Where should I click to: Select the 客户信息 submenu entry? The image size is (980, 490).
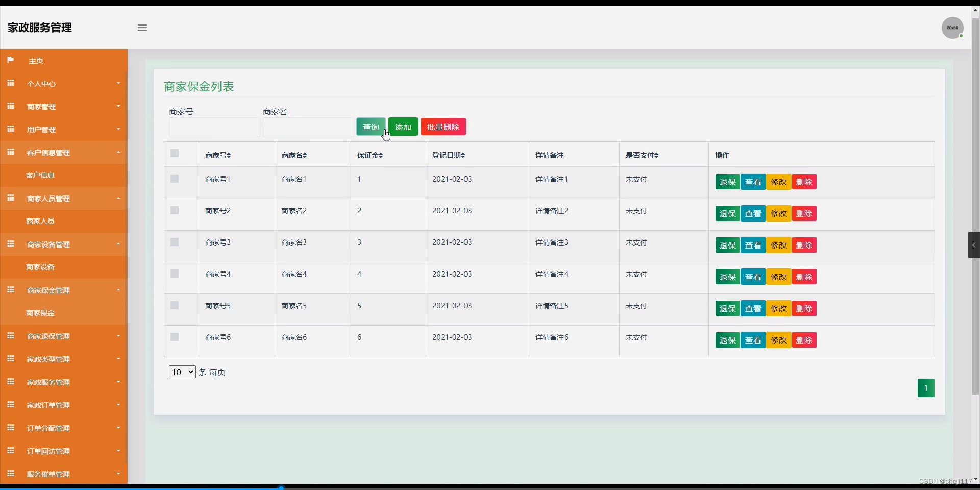[x=40, y=175]
